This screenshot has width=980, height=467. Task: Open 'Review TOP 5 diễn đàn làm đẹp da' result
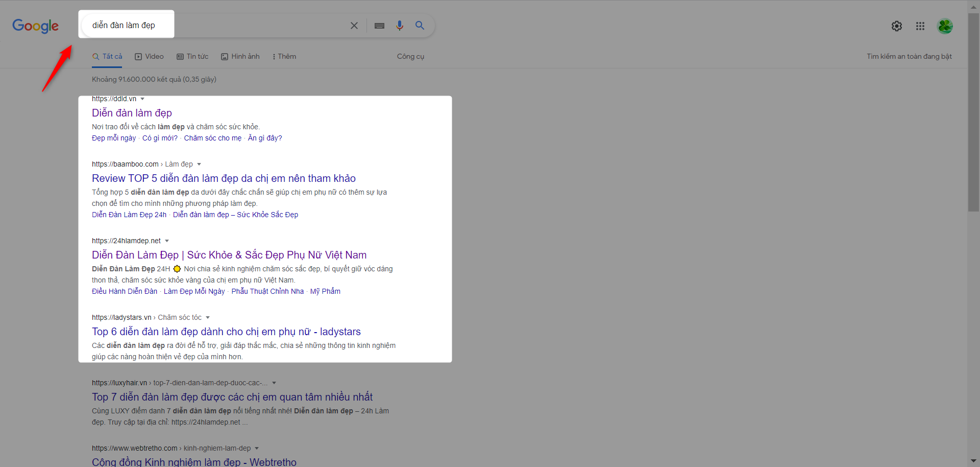[224, 178]
